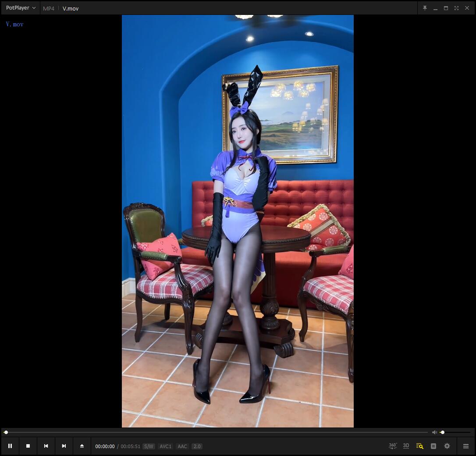Screen dimensions: 476x456
Task: Open the PotPlayer main menu dropdown
Action: (x=21, y=8)
